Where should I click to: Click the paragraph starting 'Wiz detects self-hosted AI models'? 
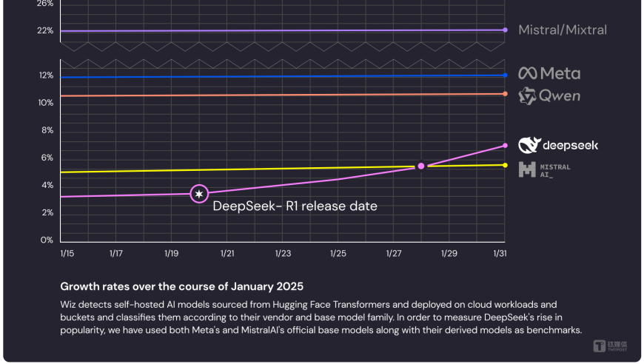pyautogui.click(x=321, y=317)
